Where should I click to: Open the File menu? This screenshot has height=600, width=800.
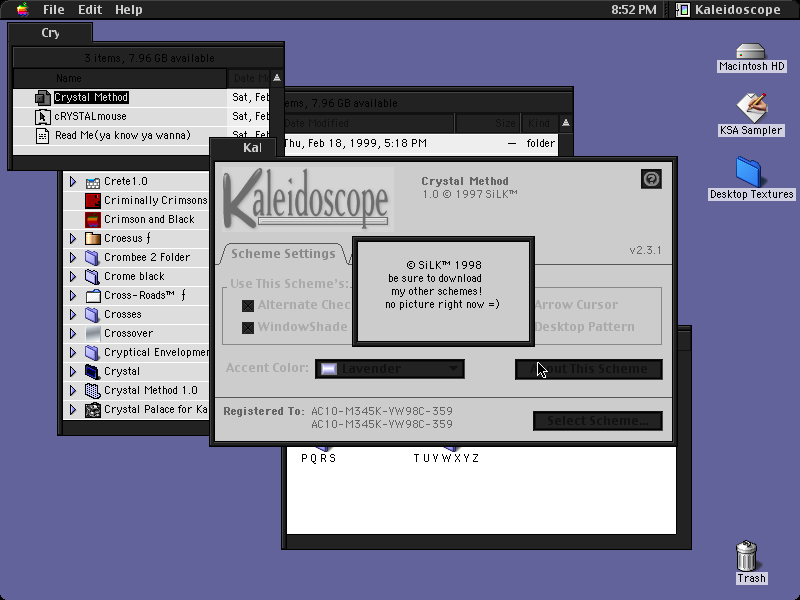pyautogui.click(x=54, y=9)
